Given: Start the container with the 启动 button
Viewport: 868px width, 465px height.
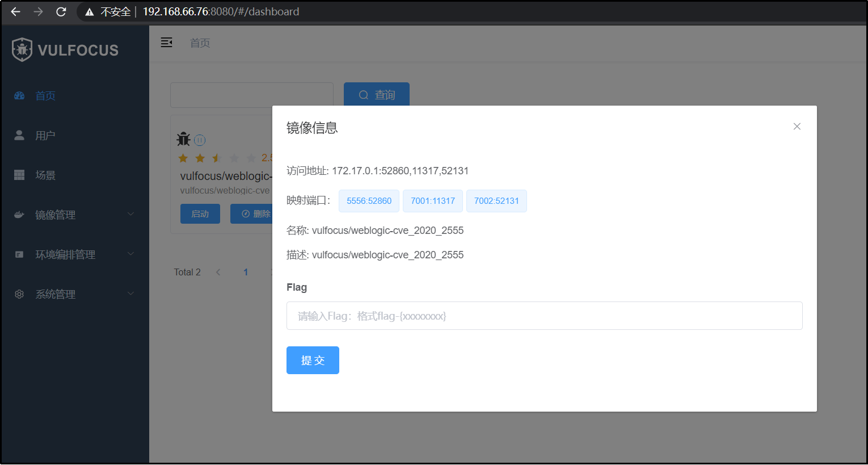Looking at the screenshot, I should coord(200,213).
